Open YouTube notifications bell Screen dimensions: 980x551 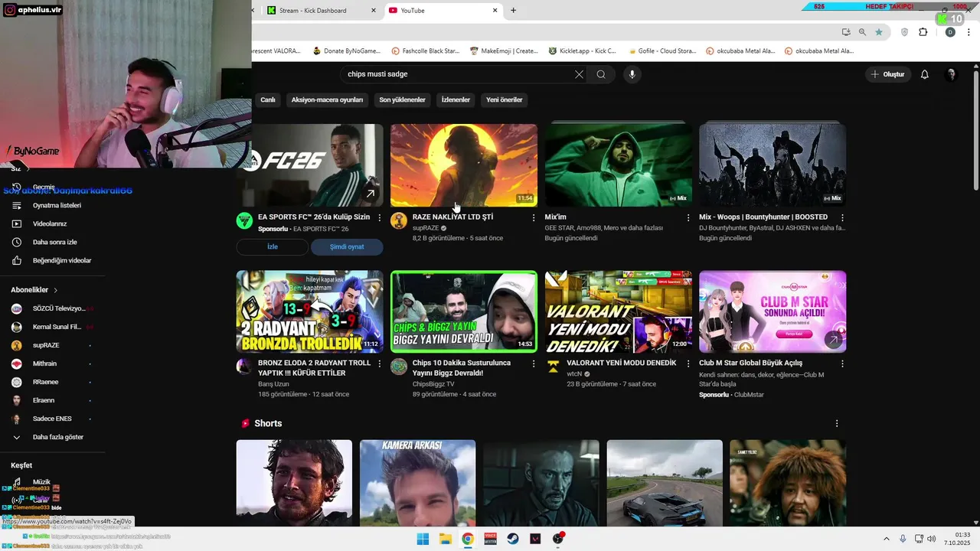coord(925,74)
